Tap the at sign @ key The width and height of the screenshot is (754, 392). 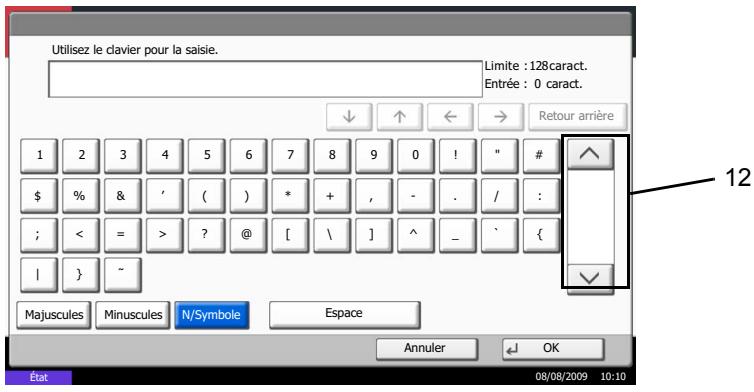pyautogui.click(x=248, y=235)
